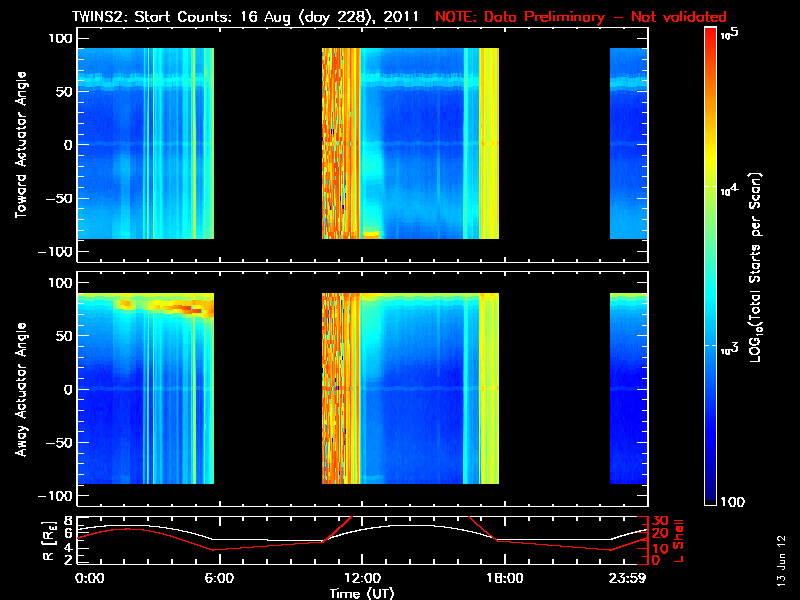Click the orange noisy band in Toward panel
The width and height of the screenshot is (800, 600).
click(341, 143)
